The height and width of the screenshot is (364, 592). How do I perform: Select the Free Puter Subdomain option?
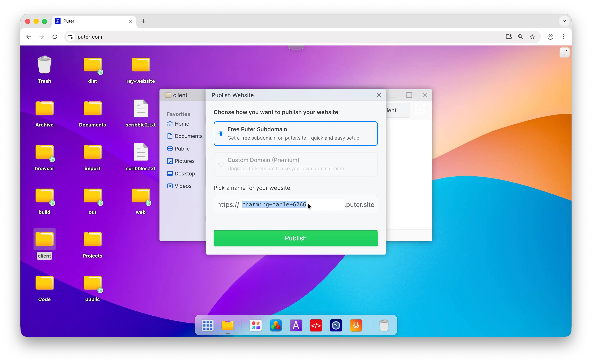pos(221,133)
